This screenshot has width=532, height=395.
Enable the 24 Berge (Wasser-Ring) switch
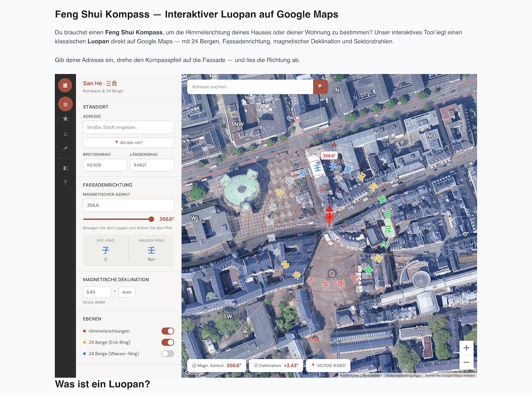pyautogui.click(x=168, y=354)
